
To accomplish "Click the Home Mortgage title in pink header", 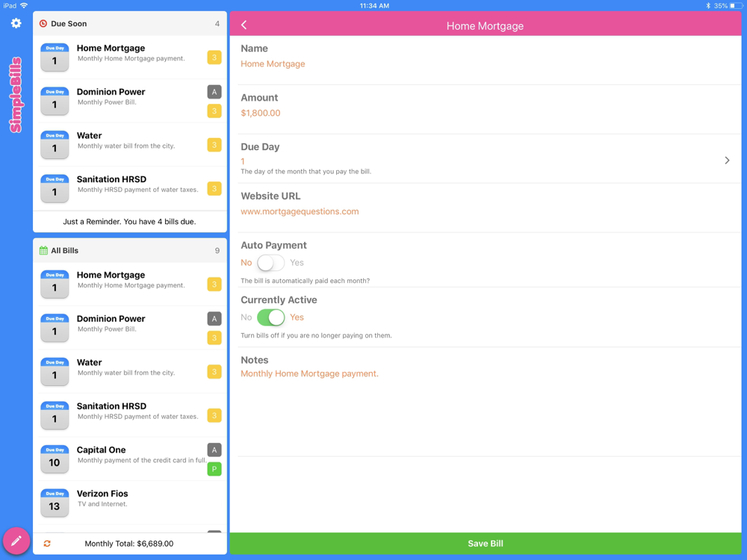I will pos(485,25).
